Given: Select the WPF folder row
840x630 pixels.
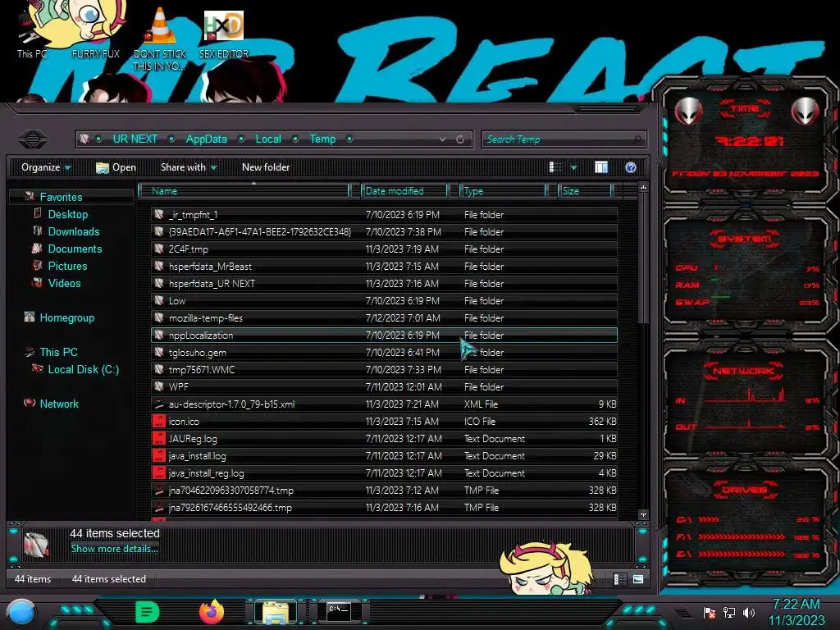Looking at the screenshot, I should [x=384, y=387].
